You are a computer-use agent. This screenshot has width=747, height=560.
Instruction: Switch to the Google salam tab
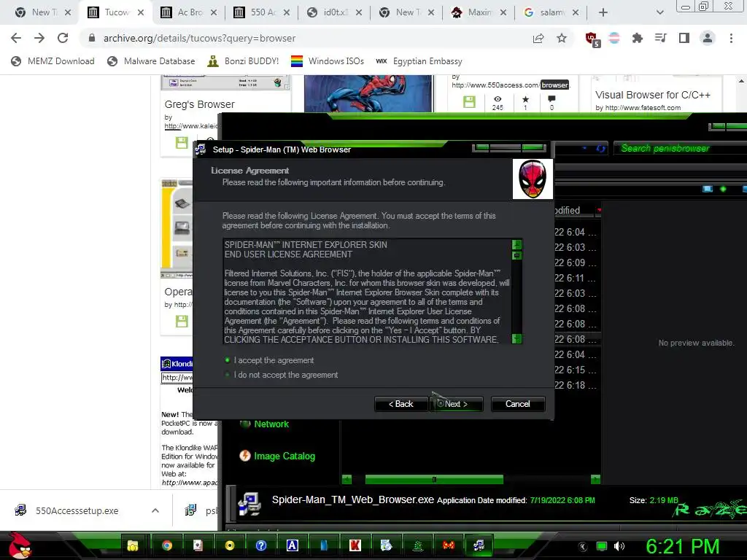coord(551,12)
